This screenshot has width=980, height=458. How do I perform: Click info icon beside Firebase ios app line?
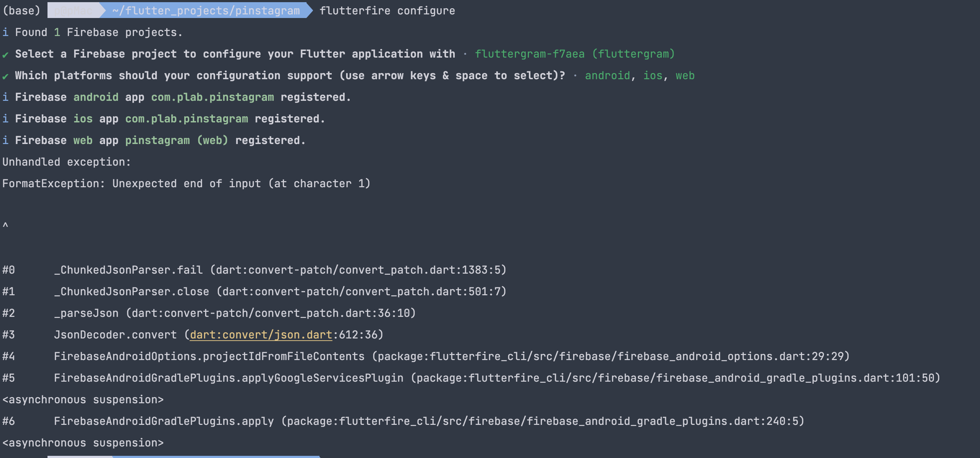click(x=5, y=119)
